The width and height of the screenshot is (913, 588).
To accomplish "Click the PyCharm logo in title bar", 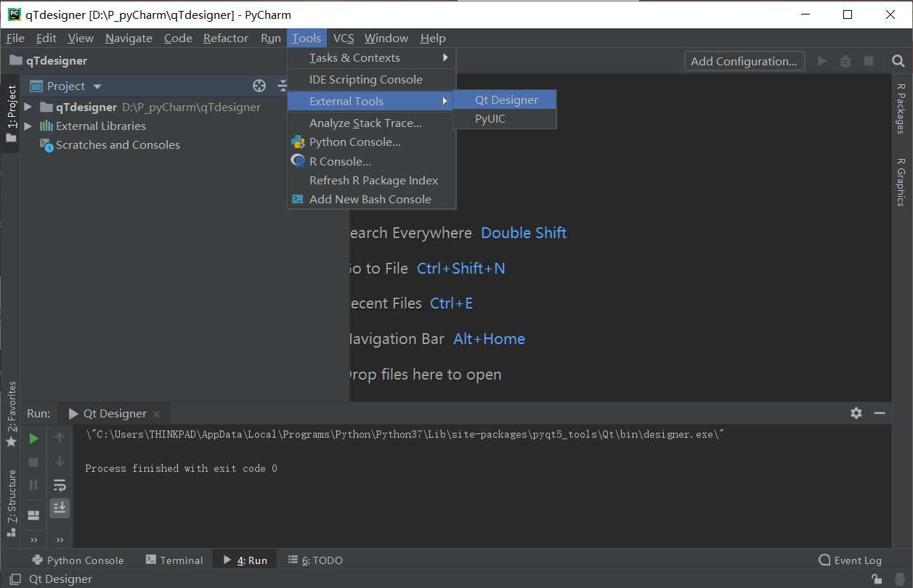I will pos(14,14).
